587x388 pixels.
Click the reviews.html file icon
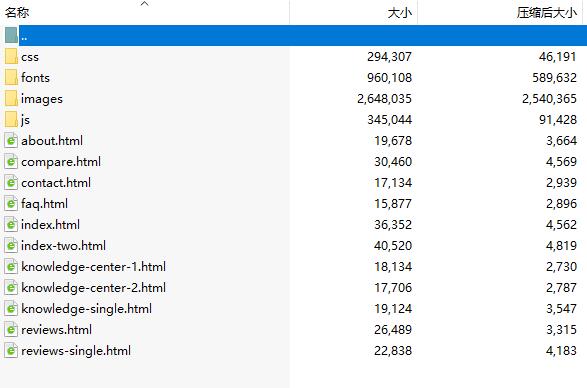point(11,330)
